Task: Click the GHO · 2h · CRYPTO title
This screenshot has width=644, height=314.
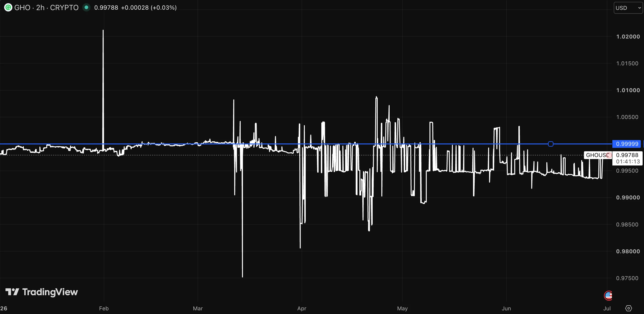Action: click(x=46, y=8)
